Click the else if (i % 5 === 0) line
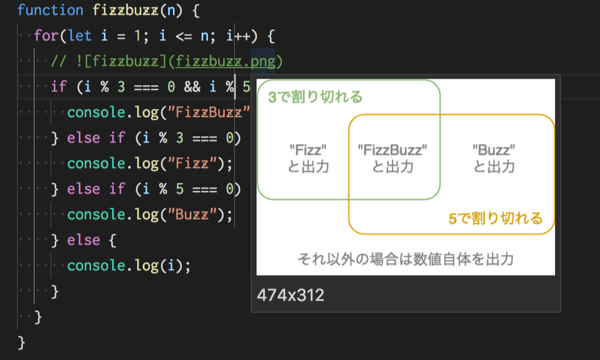The width and height of the screenshot is (600, 360). click(x=146, y=189)
